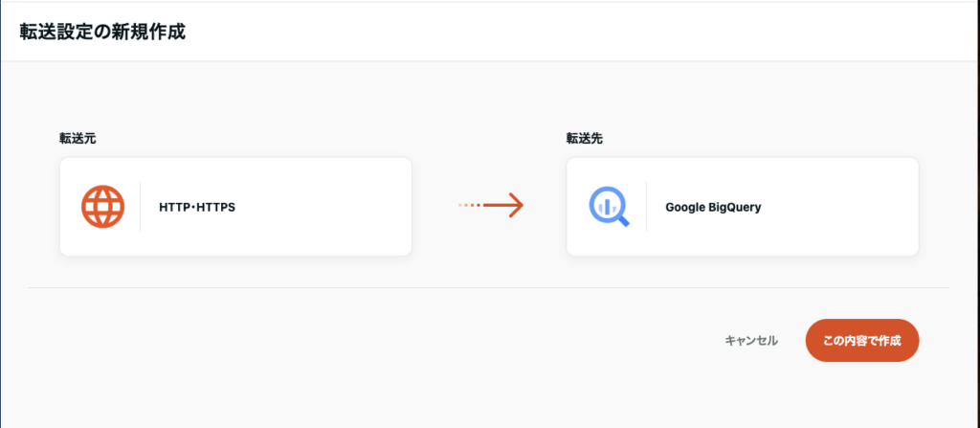Click the white header bar beside the title

[x=574, y=32]
